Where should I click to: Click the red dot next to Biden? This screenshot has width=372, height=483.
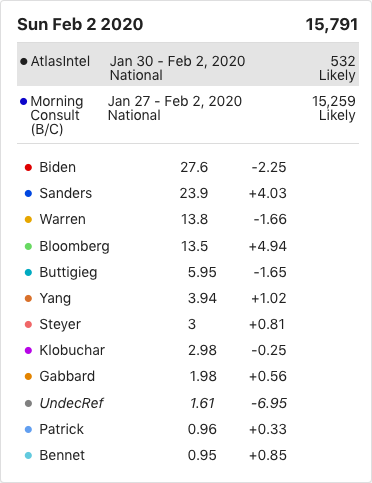click(28, 167)
